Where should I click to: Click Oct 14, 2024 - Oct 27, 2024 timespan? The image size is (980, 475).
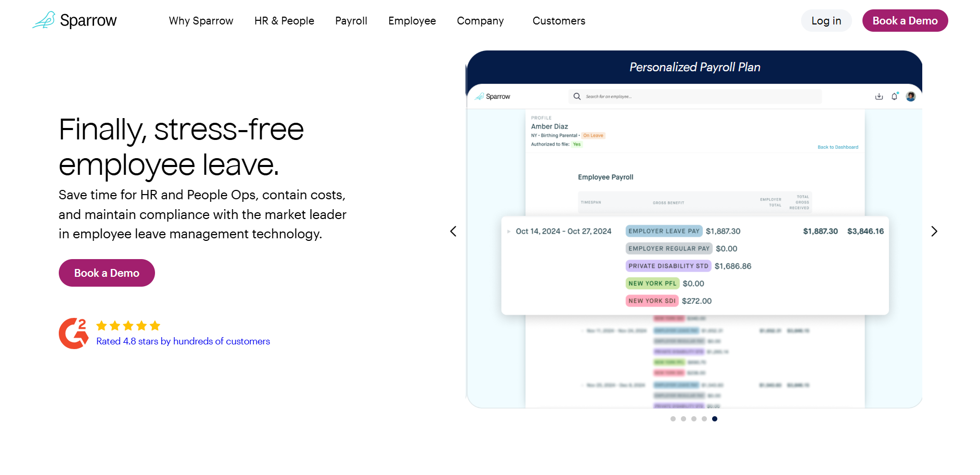pos(563,231)
